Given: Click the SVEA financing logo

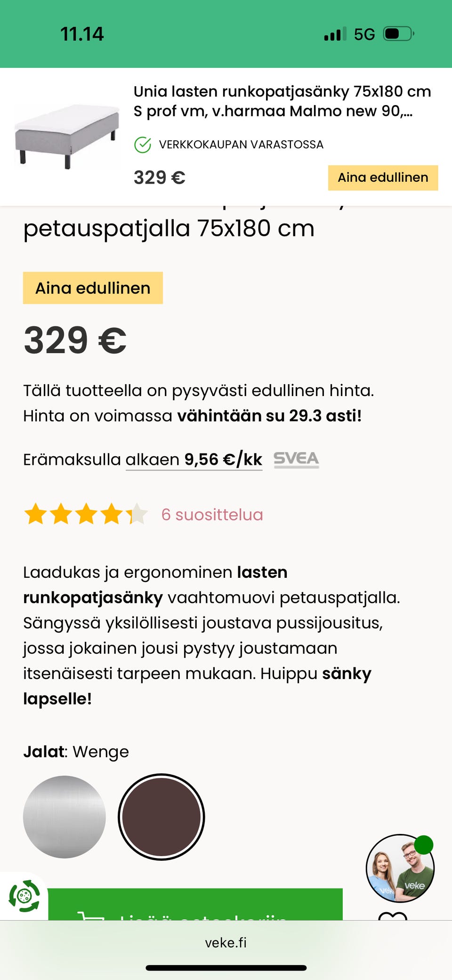Looking at the screenshot, I should pos(296,459).
